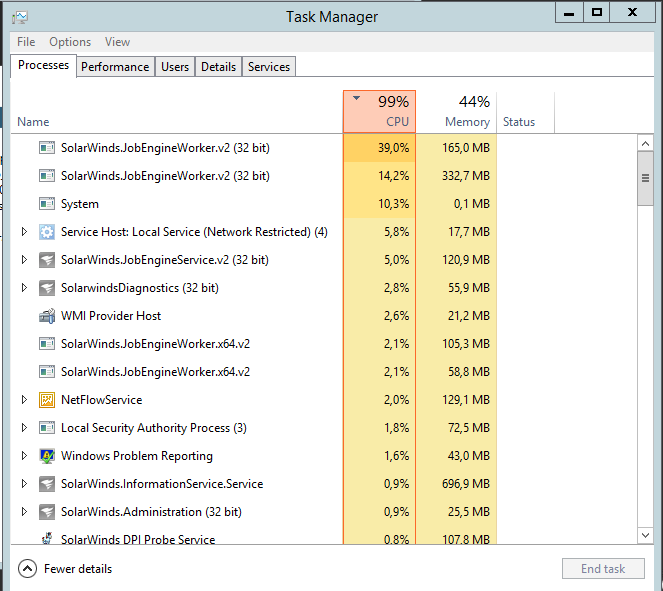Click SolarWinds DPI Probe Service icon
Viewport: 663px width, 591px height.
click(47, 538)
